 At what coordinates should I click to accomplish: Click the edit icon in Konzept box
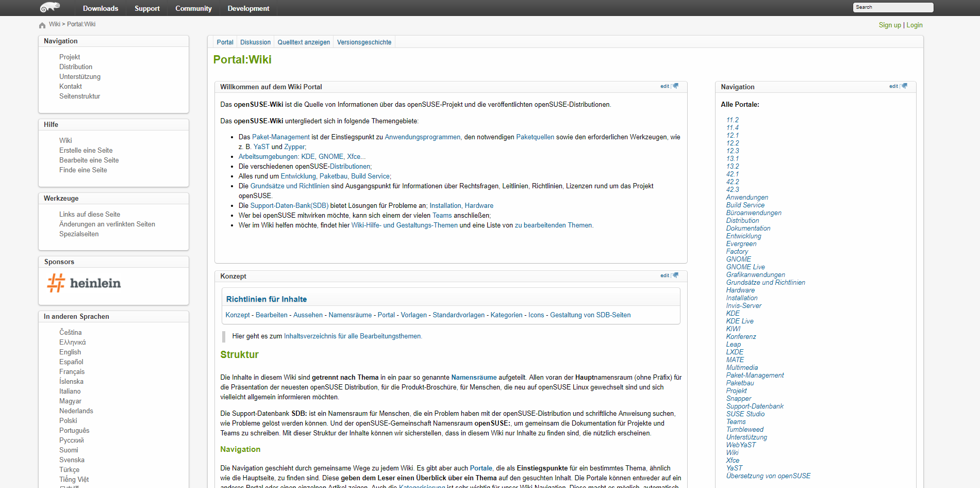[x=675, y=275]
